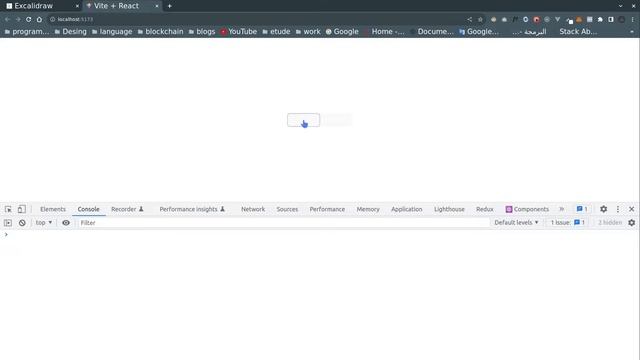Viewport: 640px width, 360px height.
Task: Open the programming bookmarks folder
Action: coord(27,31)
